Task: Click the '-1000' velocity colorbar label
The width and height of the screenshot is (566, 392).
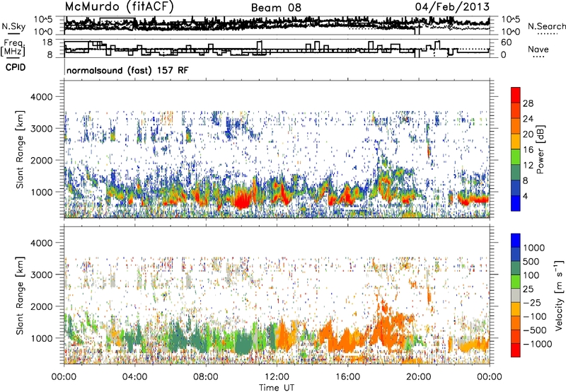Action: (x=537, y=344)
